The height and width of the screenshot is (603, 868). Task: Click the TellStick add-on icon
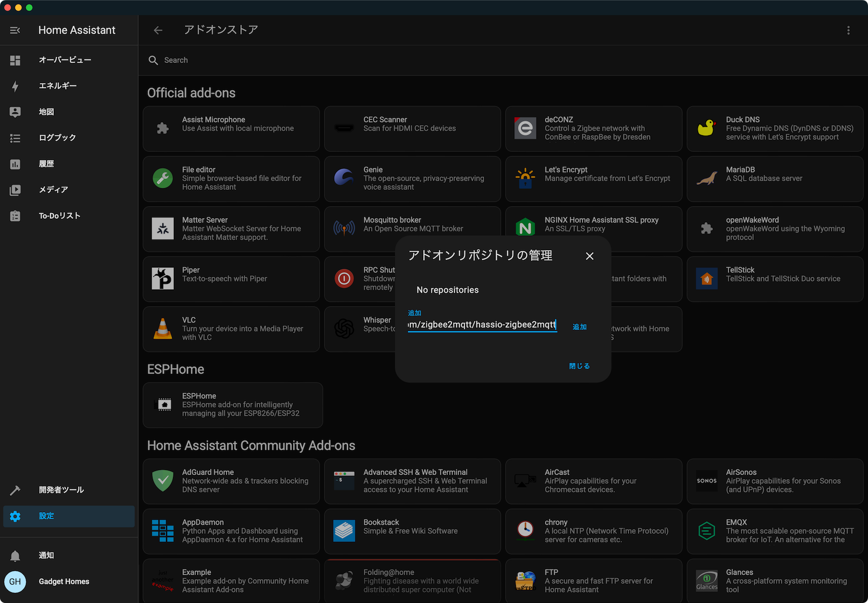[x=706, y=279]
